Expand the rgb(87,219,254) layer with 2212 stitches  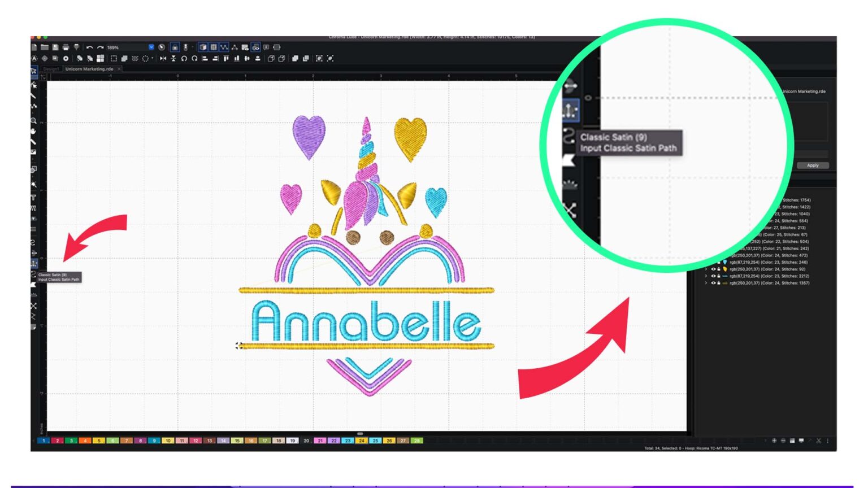pyautogui.click(x=706, y=276)
